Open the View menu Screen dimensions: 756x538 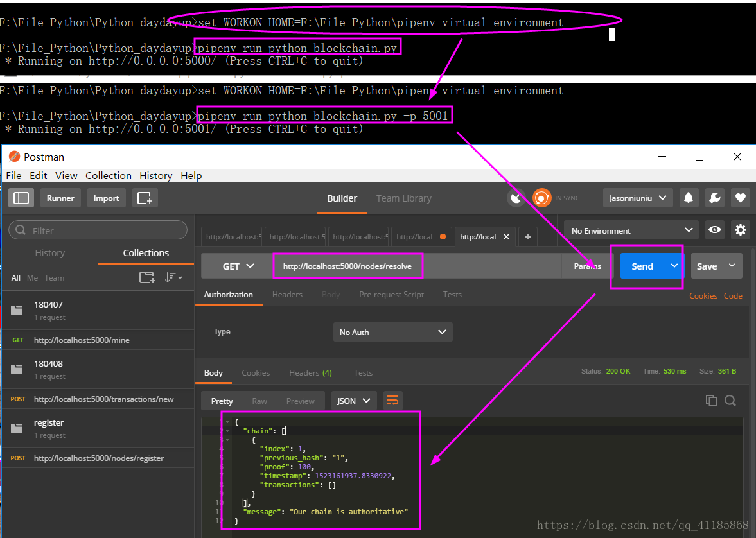[x=66, y=175]
